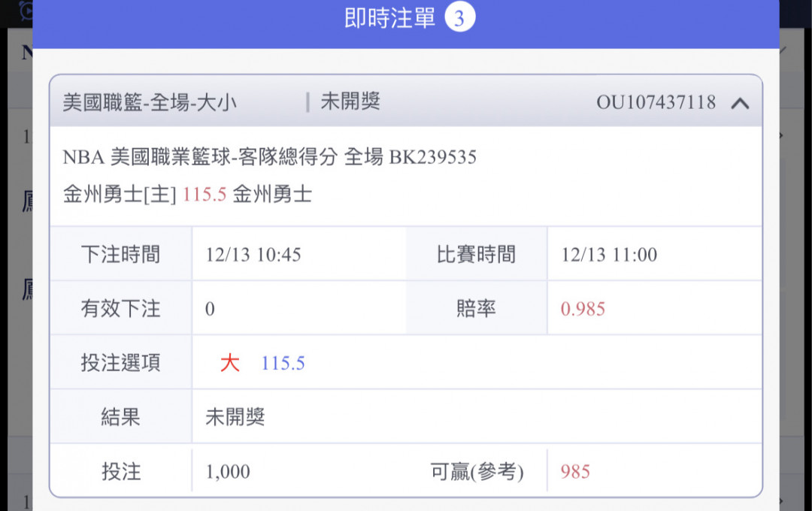Viewport: 812px width, 511px height.
Task: Click the 下注時間 value 12/13 10:45
Action: point(253,255)
